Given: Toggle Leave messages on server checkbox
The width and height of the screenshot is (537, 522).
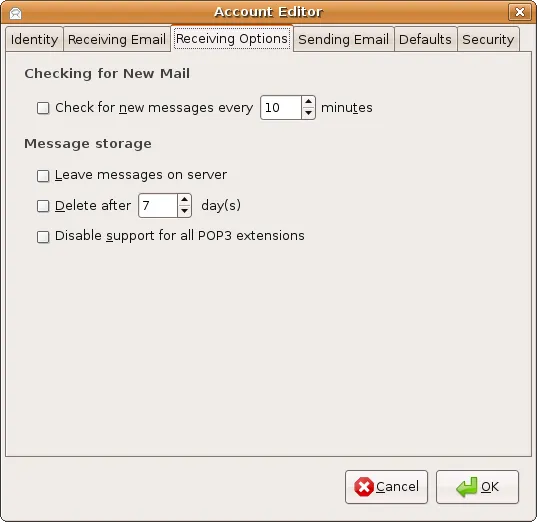Looking at the screenshot, I should tap(43, 176).
